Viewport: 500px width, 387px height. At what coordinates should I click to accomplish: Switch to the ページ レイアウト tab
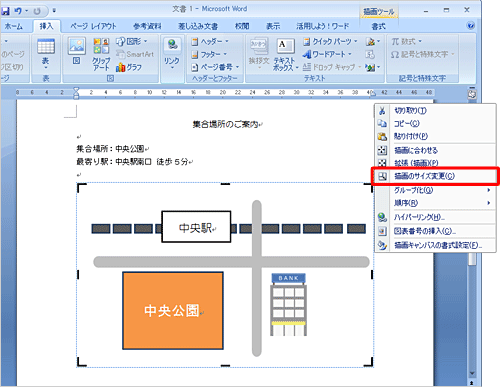click(x=93, y=26)
